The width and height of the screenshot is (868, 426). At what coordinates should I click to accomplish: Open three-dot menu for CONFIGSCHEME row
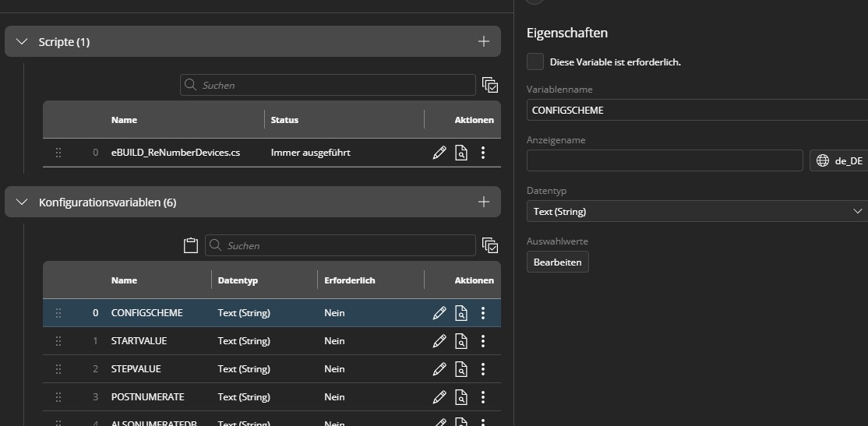pos(483,313)
